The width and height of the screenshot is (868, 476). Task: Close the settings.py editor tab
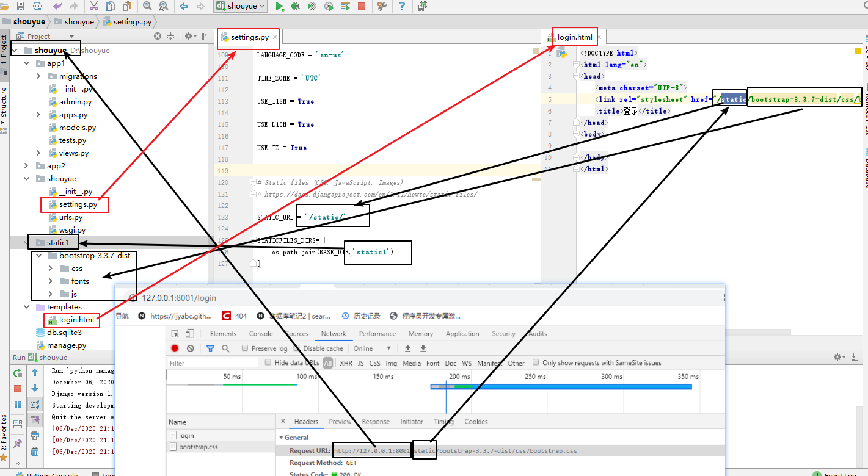[275, 37]
